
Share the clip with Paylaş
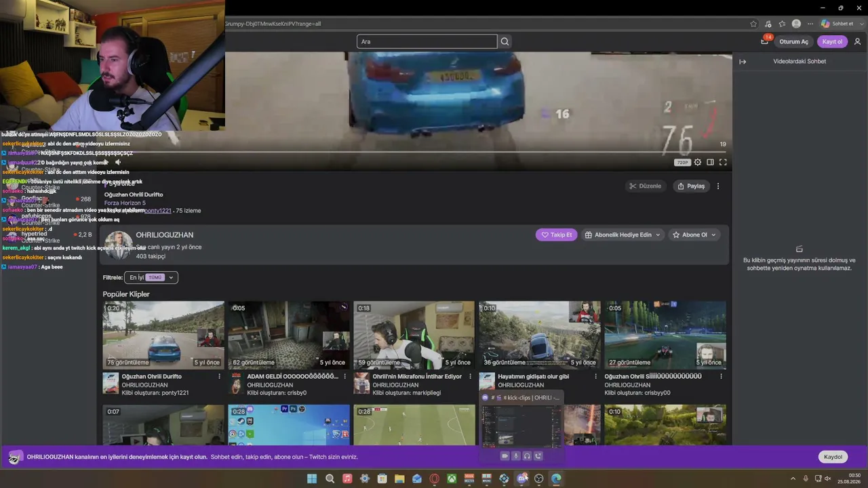tap(691, 186)
